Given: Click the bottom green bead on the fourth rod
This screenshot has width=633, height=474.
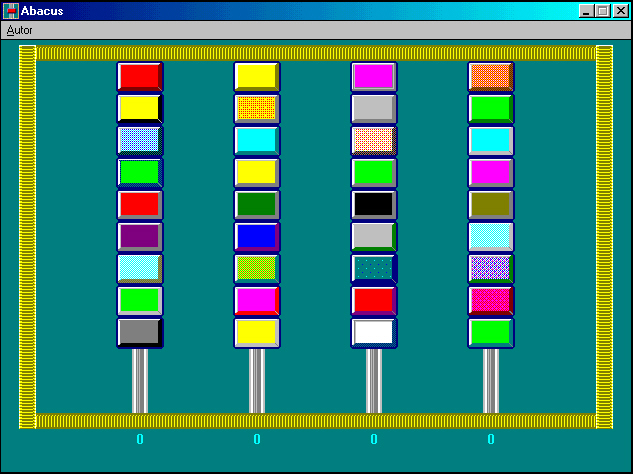Looking at the screenshot, I should [x=491, y=333].
